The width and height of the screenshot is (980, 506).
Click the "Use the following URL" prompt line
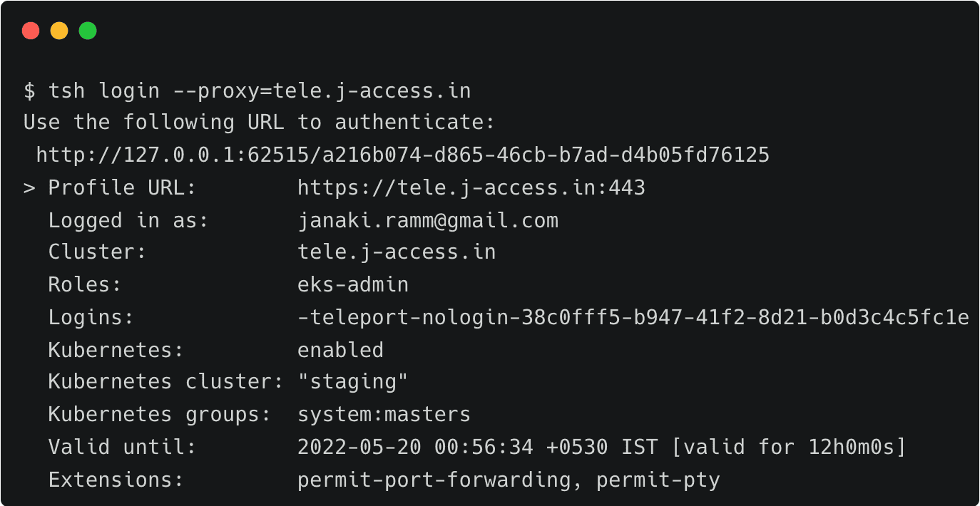pos(259,123)
